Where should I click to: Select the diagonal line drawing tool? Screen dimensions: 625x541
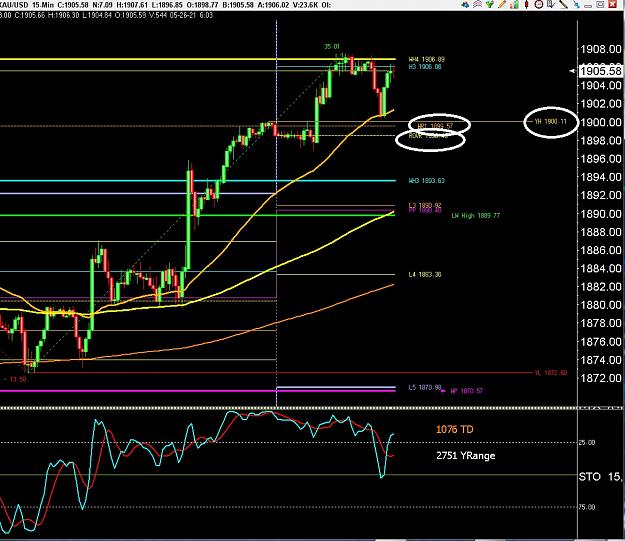coord(563,5)
